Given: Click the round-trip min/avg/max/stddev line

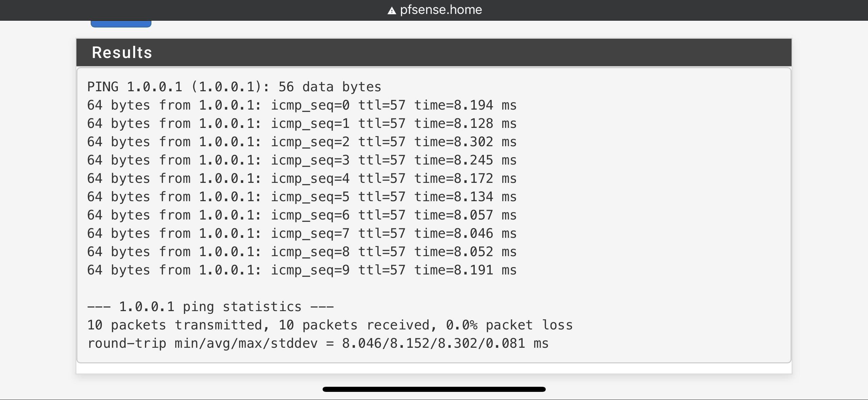Looking at the screenshot, I should [x=318, y=343].
